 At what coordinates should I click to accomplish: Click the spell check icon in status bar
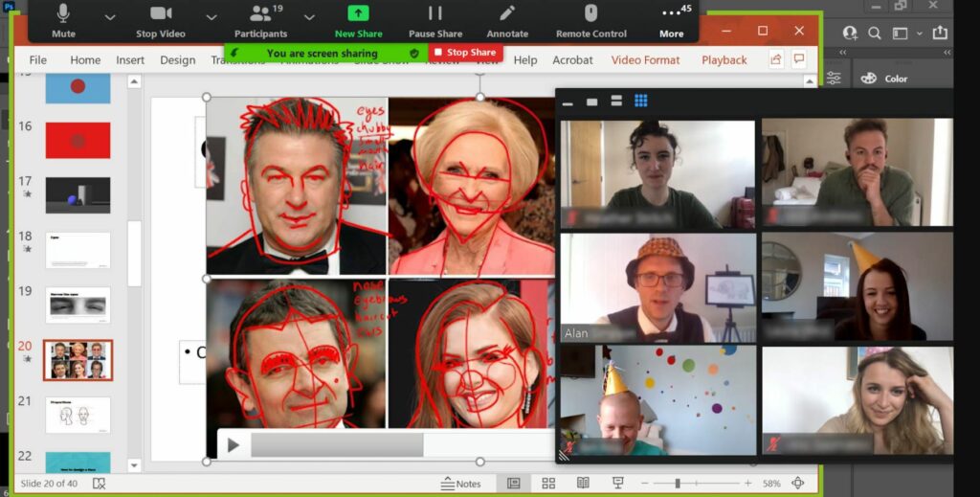coord(99,484)
